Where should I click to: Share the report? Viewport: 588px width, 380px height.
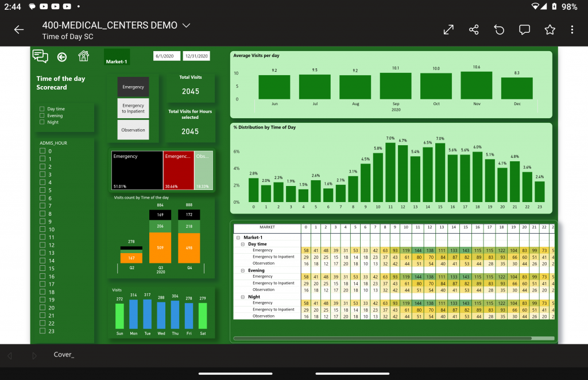coord(474,30)
